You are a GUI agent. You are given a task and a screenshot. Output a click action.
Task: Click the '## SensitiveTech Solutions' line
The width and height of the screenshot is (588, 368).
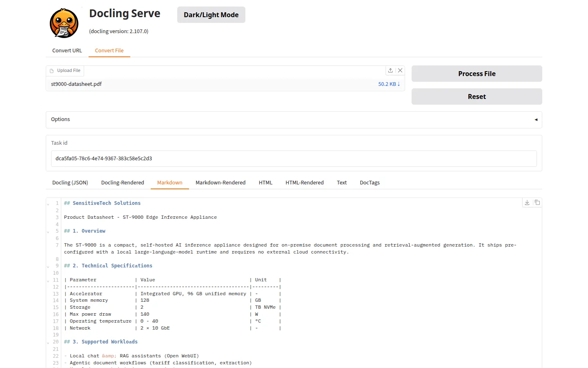click(102, 203)
